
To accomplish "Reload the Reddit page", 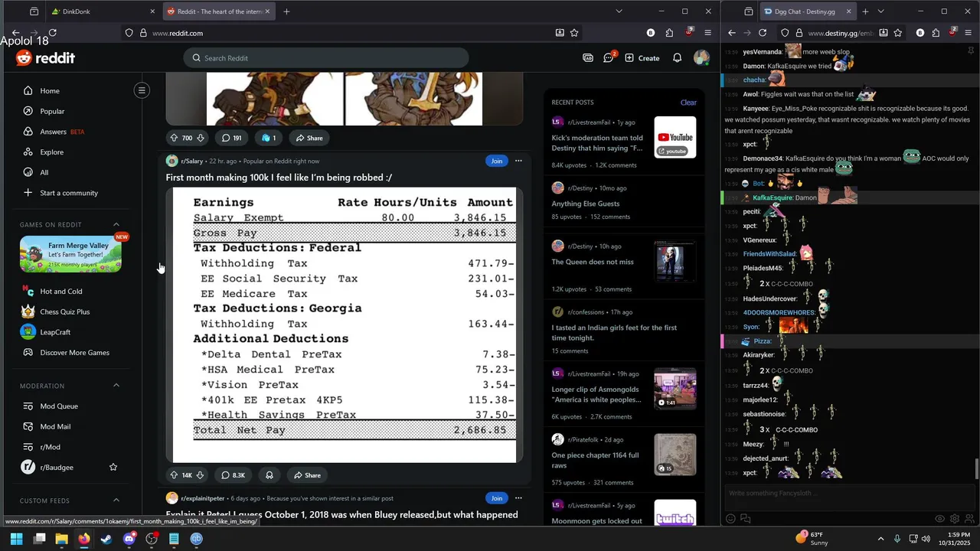I will (52, 33).
